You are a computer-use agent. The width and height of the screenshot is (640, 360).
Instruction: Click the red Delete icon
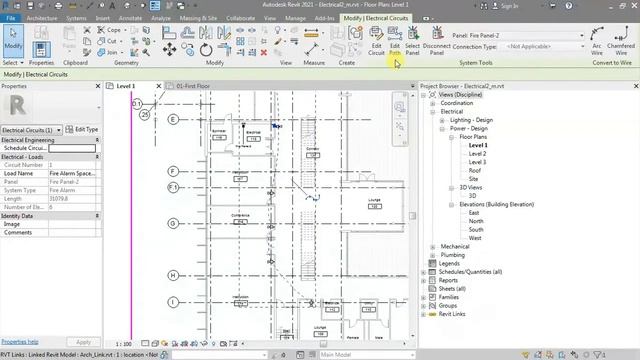point(264,52)
